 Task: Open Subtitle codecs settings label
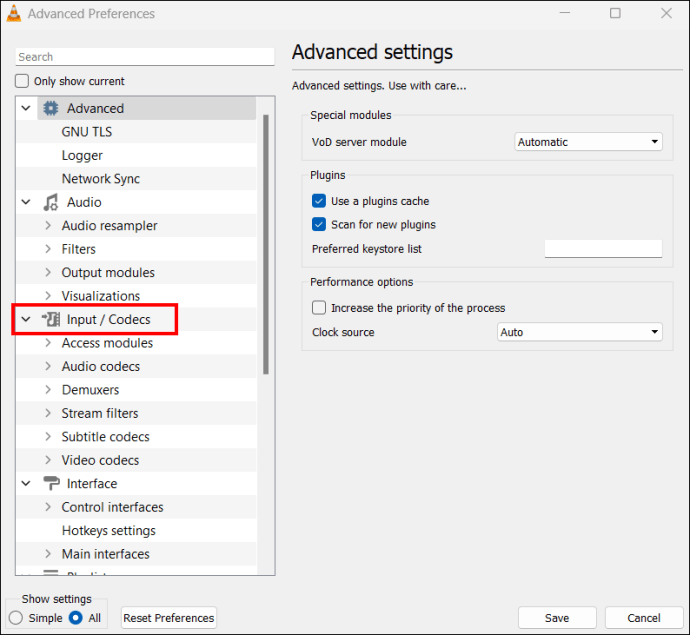coord(106,436)
